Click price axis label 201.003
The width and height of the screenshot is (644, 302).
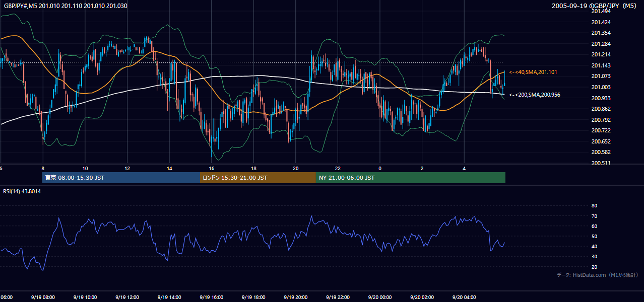point(601,87)
